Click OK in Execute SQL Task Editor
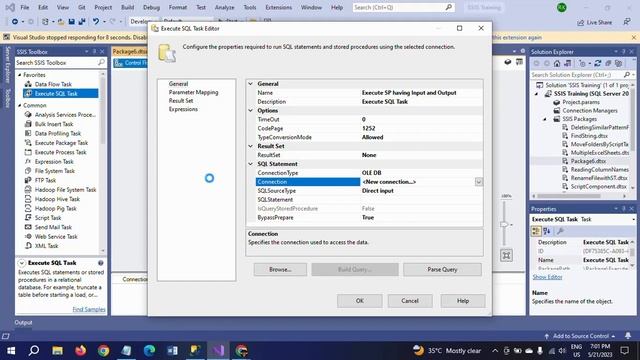The height and width of the screenshot is (360, 640). (x=360, y=301)
